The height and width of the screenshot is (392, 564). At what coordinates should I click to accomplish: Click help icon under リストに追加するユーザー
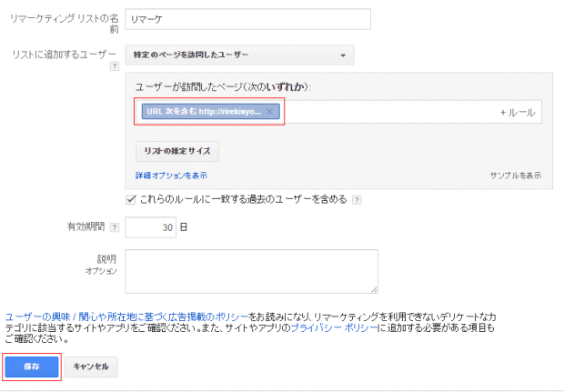click(114, 66)
